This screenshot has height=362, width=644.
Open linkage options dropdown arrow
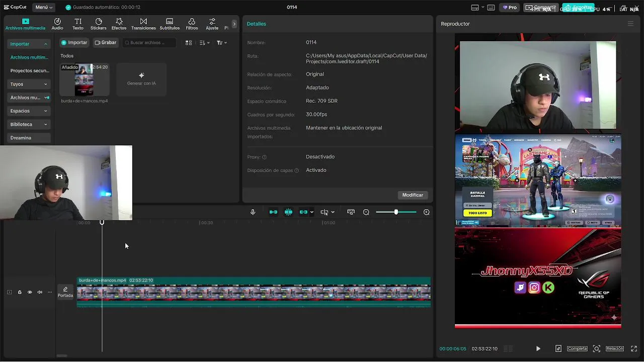coord(312,212)
